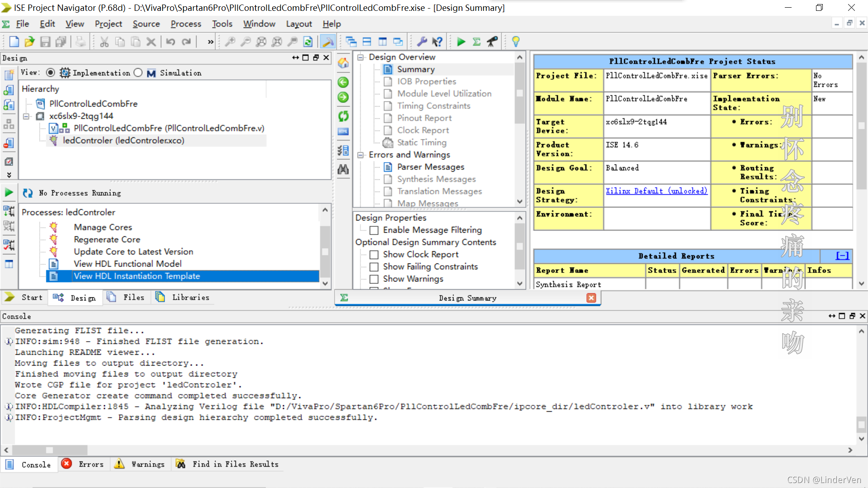
Task: Click the wrench settings icon in toolbar
Action: click(x=422, y=42)
